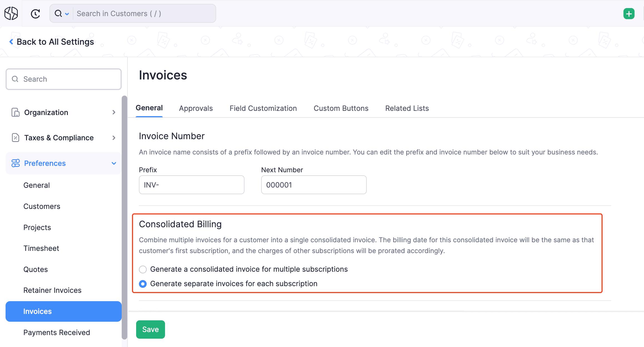Click the Prefix input containing INV-

point(192,185)
